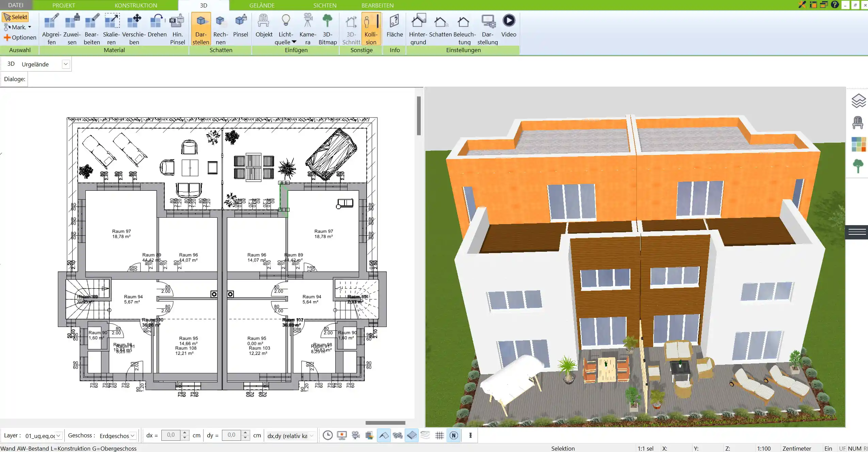Select the Hin. Pinsel tool
This screenshot has width=868, height=452.
pos(177,29)
